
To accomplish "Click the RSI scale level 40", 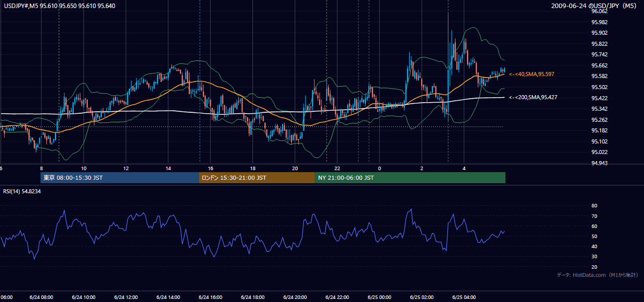I will click(594, 246).
